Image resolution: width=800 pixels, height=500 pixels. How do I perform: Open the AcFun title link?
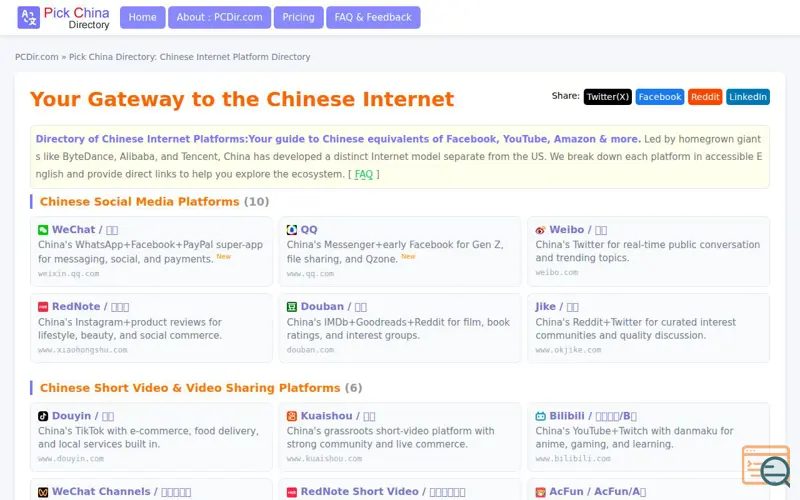pyautogui.click(x=597, y=492)
